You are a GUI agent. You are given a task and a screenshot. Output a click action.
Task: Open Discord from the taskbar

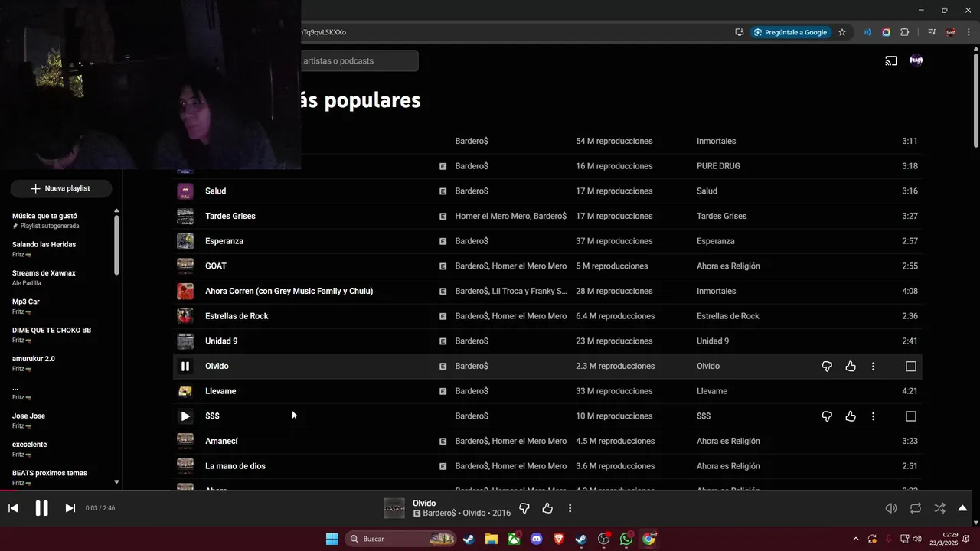coord(536,540)
